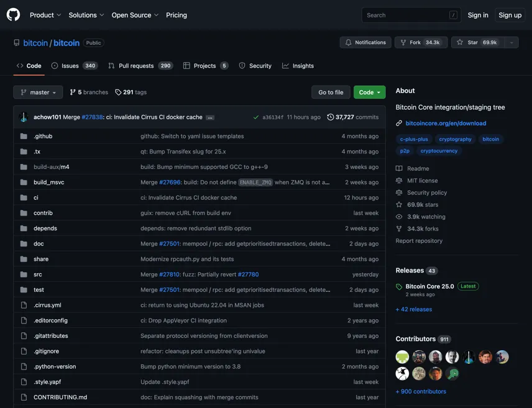
Task: Focus the Search input field
Action: pyautogui.click(x=411, y=15)
